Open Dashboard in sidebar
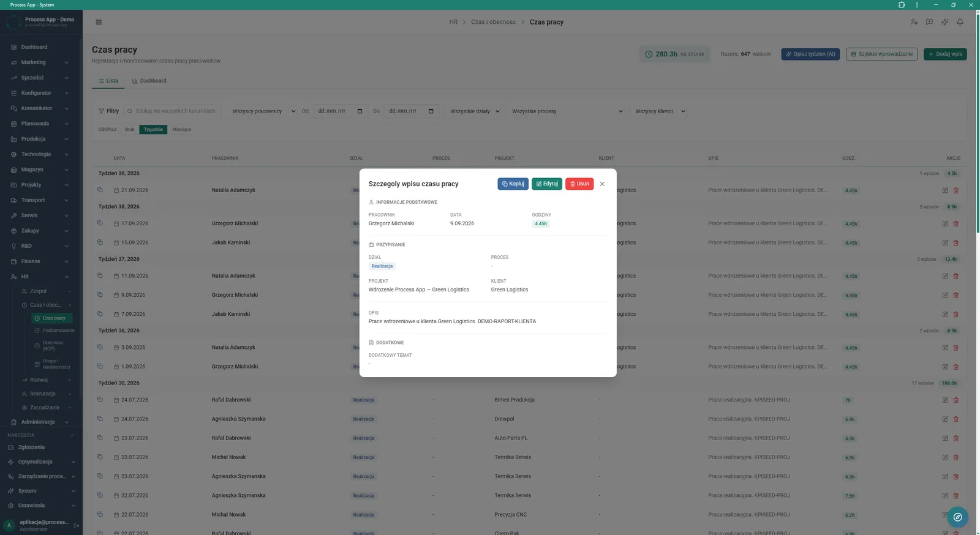 pyautogui.click(x=40, y=47)
